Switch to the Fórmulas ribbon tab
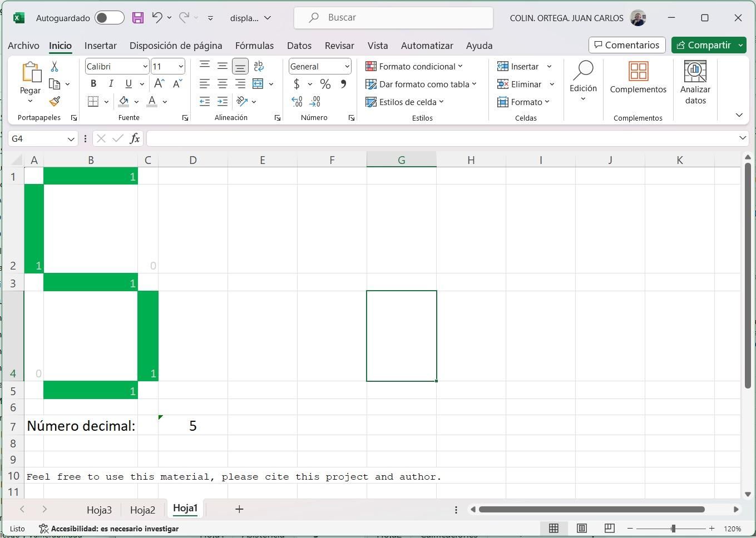 [x=254, y=46]
